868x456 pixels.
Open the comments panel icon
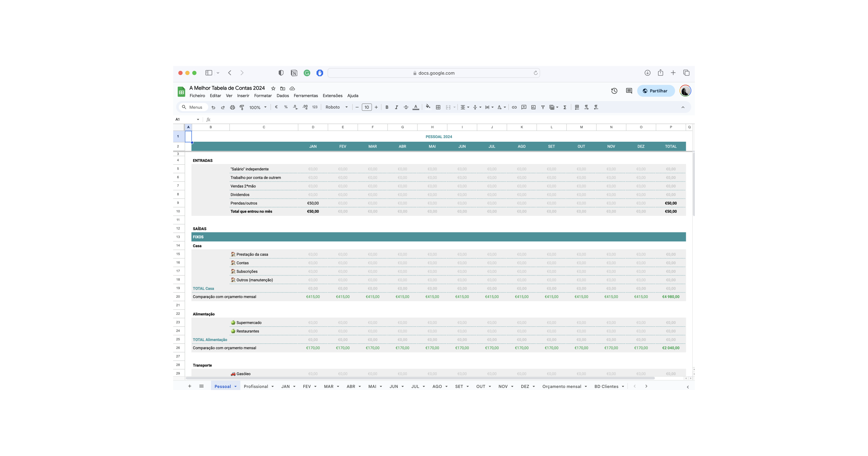pos(629,91)
